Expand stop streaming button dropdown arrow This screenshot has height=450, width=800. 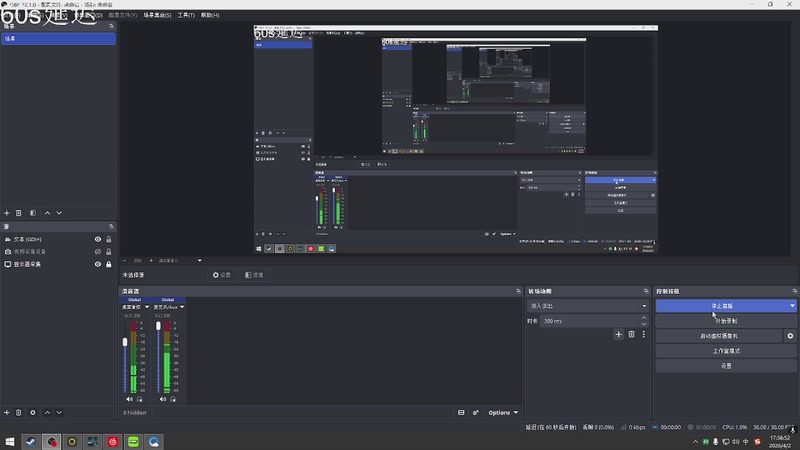792,306
